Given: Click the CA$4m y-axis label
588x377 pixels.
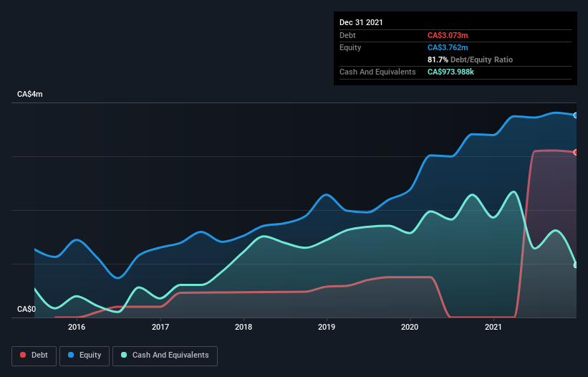Looking at the screenshot, I should coord(30,94).
